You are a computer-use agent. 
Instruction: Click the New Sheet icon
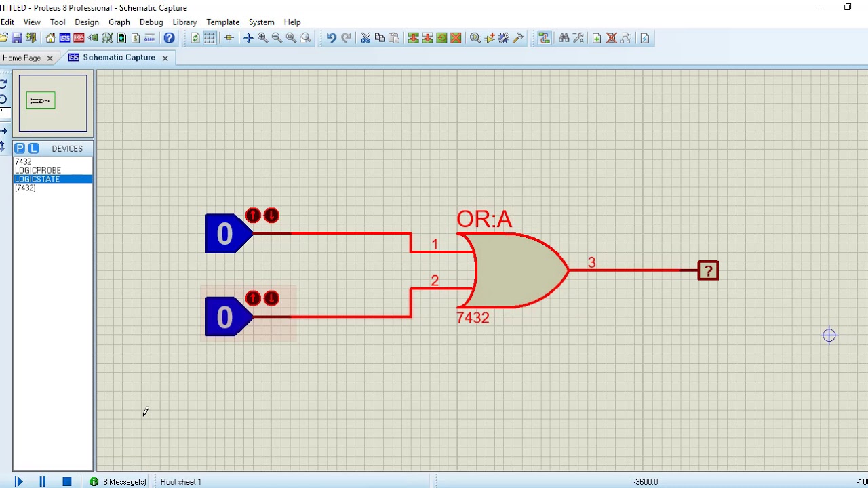point(597,38)
